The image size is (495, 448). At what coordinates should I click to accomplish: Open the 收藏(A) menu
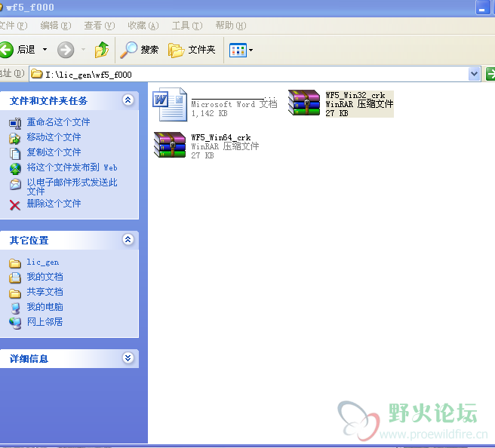pyautogui.click(x=143, y=26)
